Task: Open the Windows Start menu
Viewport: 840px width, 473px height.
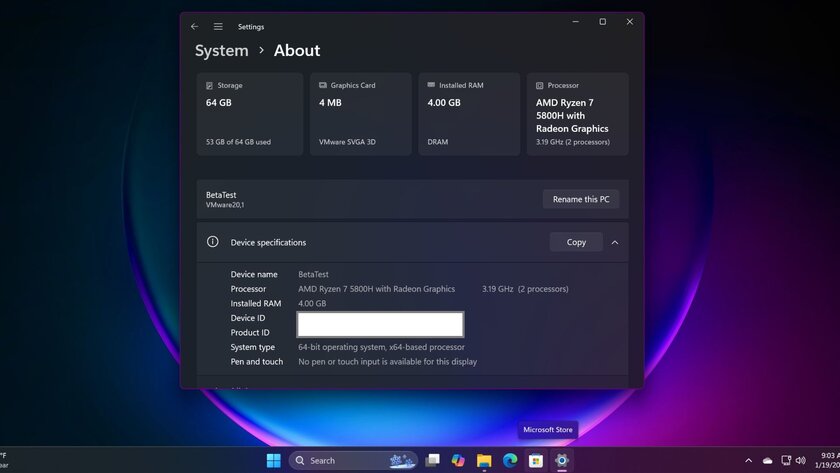Action: (x=274, y=460)
